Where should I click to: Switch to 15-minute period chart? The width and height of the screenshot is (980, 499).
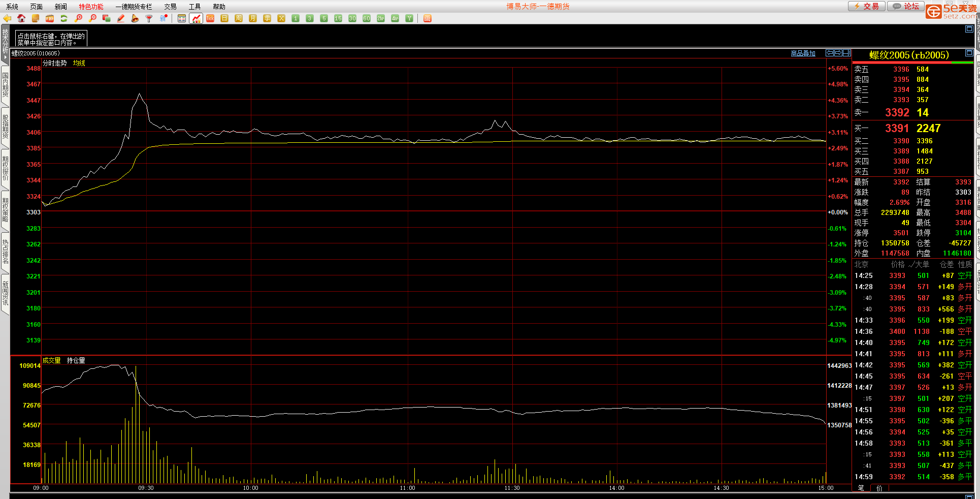[x=338, y=18]
